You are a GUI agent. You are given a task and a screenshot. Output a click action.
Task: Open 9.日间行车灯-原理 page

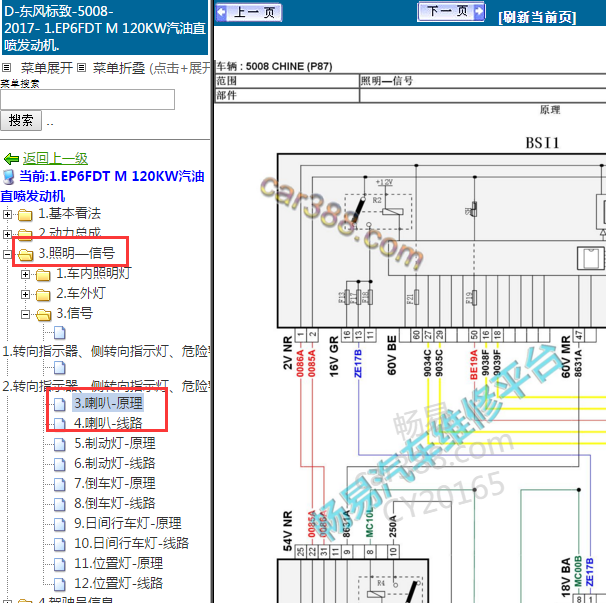coord(128,524)
